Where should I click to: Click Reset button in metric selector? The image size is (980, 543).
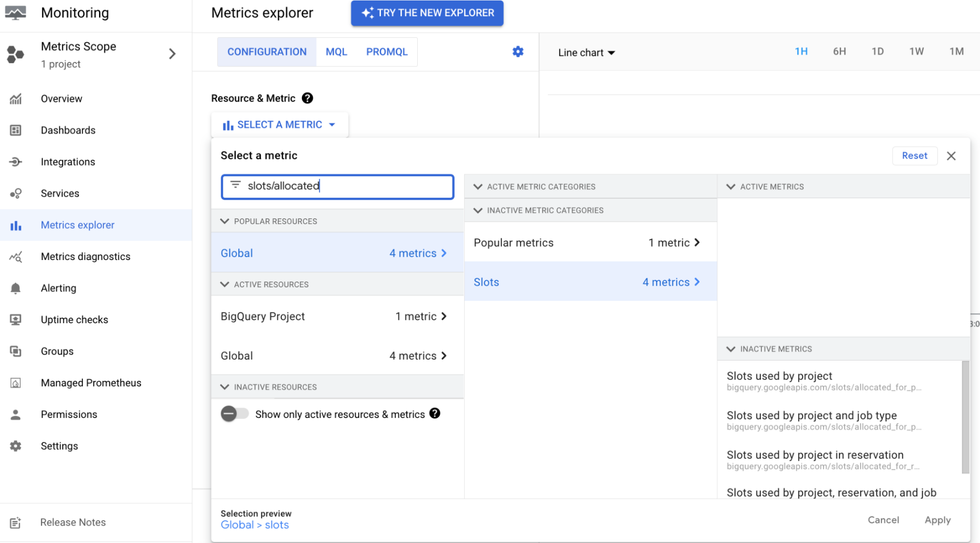pos(914,155)
